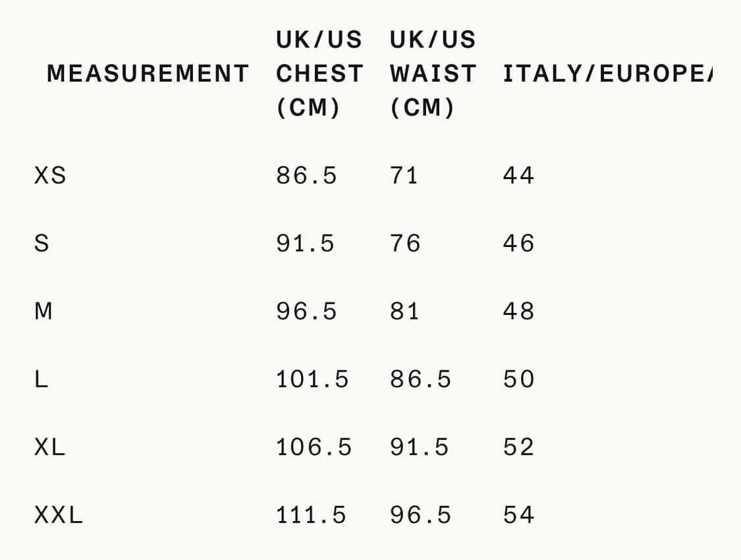Click the XL size row label

(x=50, y=447)
